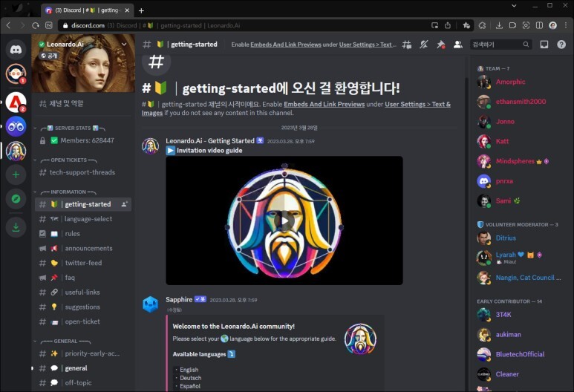Open the off-topic channel

83,383
